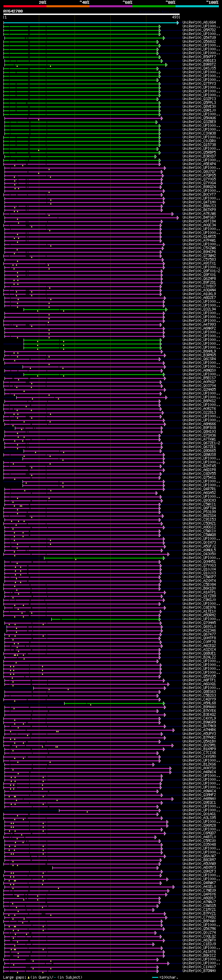222x980 pixels.
Task: Select hit UniRef100_Q14RS5
Action: (x=199, y=237)
